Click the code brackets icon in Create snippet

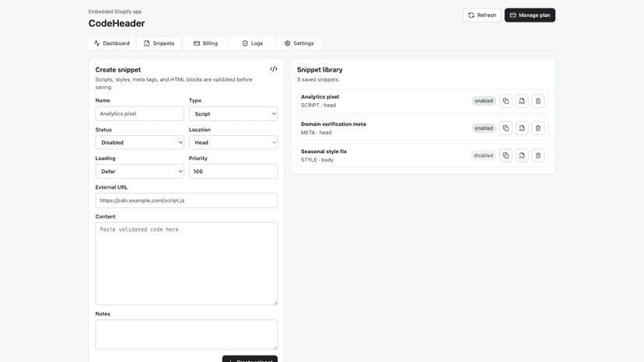(274, 69)
